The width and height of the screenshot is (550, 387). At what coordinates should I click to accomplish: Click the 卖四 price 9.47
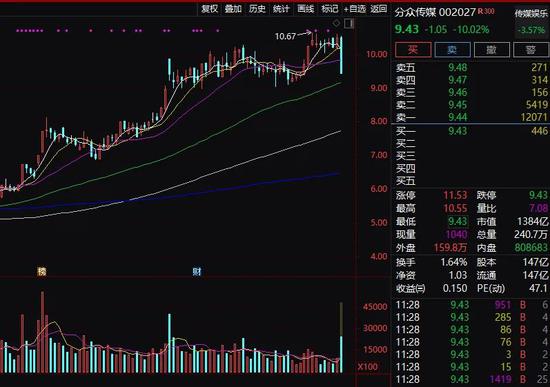point(457,80)
